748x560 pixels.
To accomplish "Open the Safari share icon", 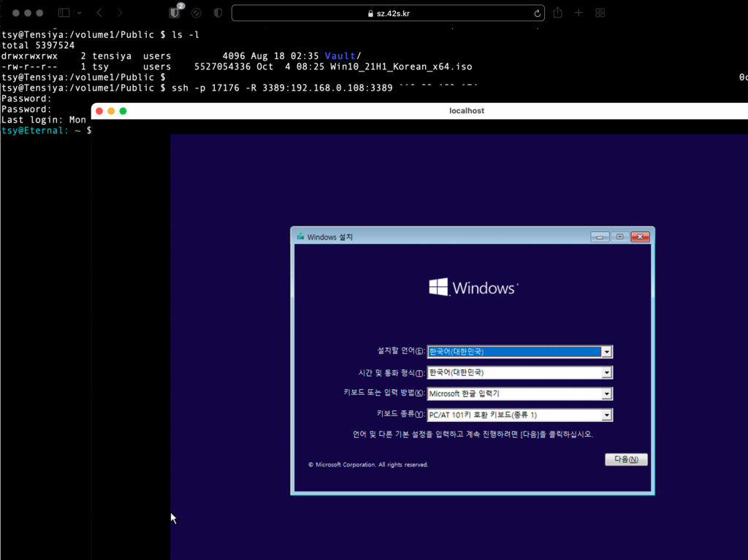I will click(557, 13).
